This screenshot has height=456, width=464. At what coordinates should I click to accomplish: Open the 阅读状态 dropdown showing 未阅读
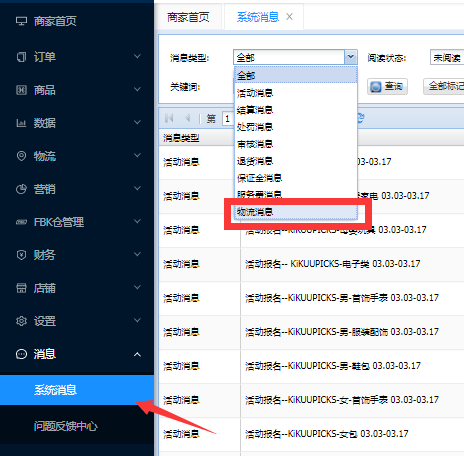447,57
